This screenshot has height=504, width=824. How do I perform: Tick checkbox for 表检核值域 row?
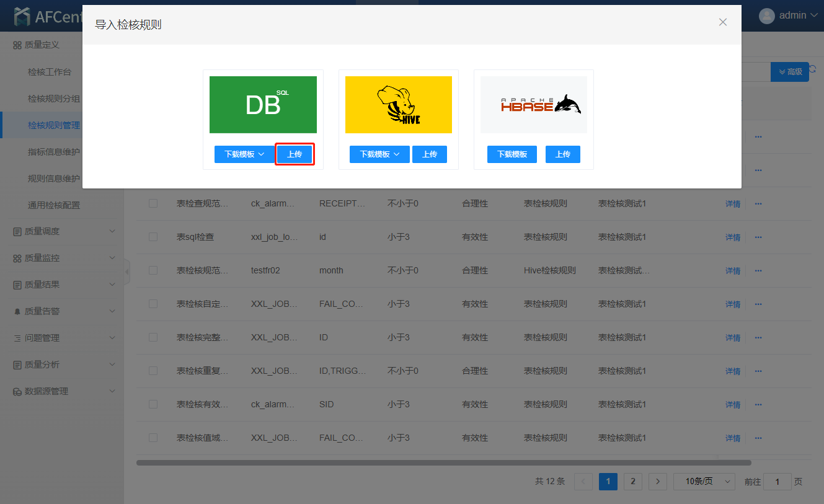click(x=153, y=438)
